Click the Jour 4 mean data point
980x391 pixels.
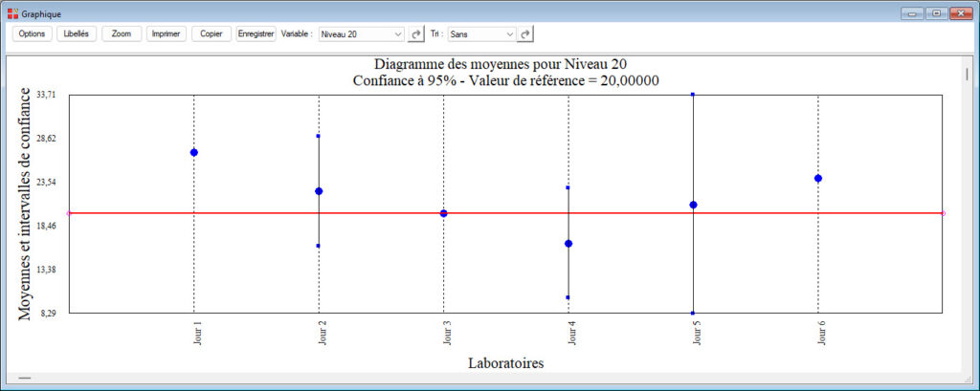[x=568, y=244]
